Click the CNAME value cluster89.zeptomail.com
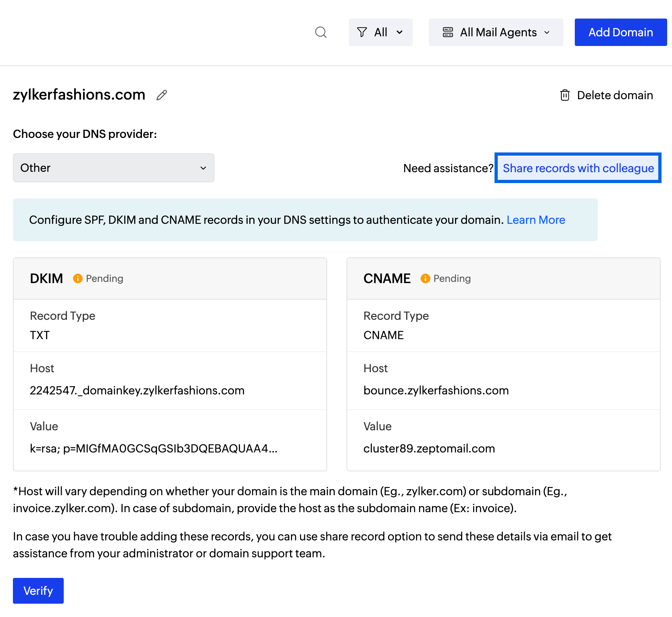Image resolution: width=672 pixels, height=617 pixels. pyautogui.click(x=429, y=448)
